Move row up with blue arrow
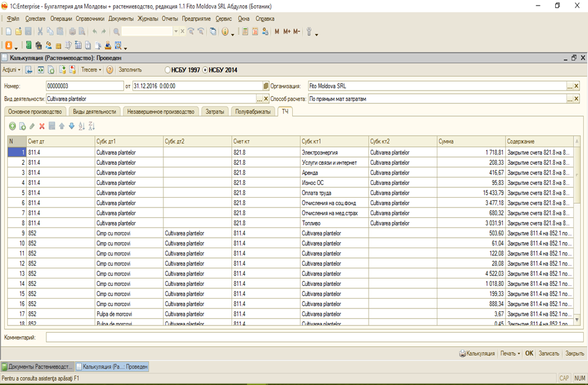 (62, 127)
